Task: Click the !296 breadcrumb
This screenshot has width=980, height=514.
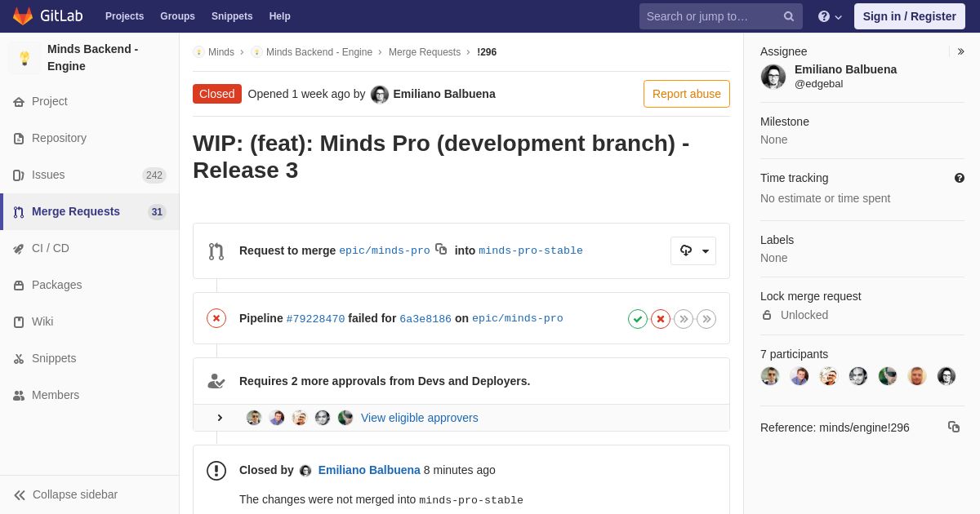Action: point(487,52)
